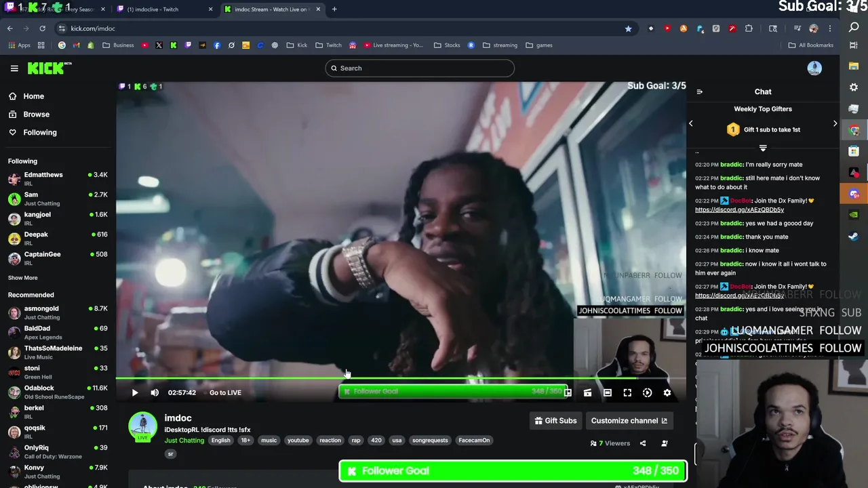Collapse the top gifters panel chevron

[x=763, y=148]
